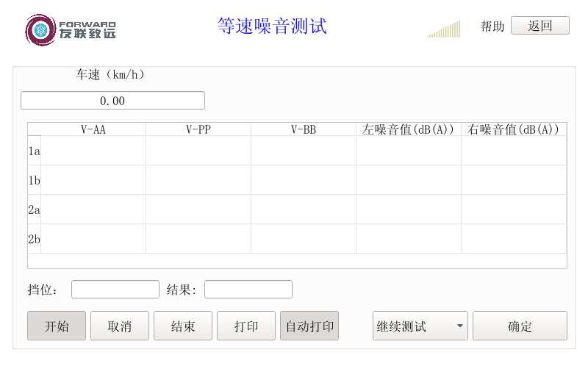588x372 pixels.
Task: Click the 开始 start button
Action: point(57,326)
